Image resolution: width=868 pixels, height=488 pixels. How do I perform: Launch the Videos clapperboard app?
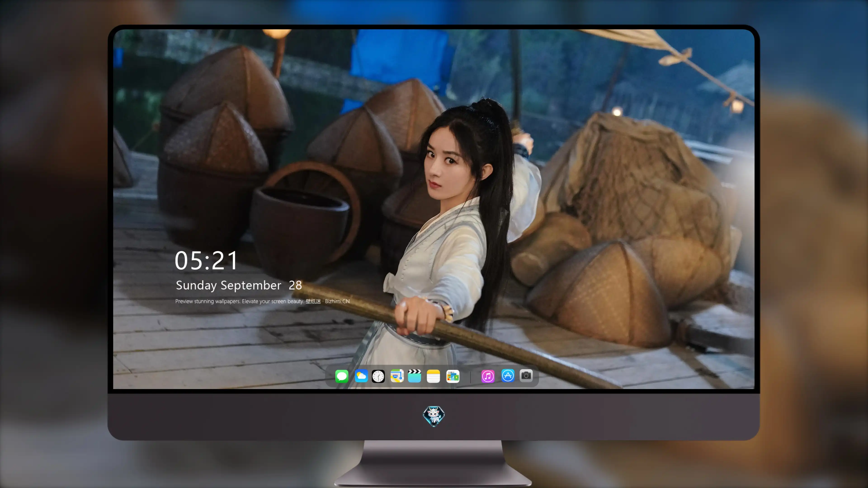coord(415,376)
